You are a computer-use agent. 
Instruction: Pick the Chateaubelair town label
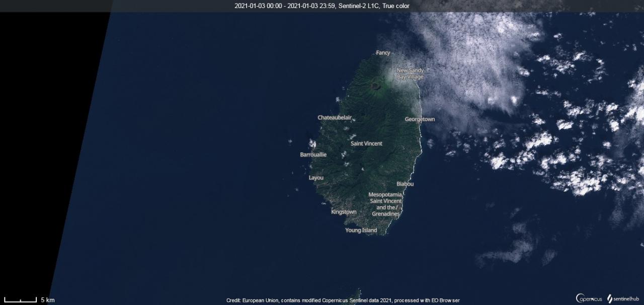[335, 118]
